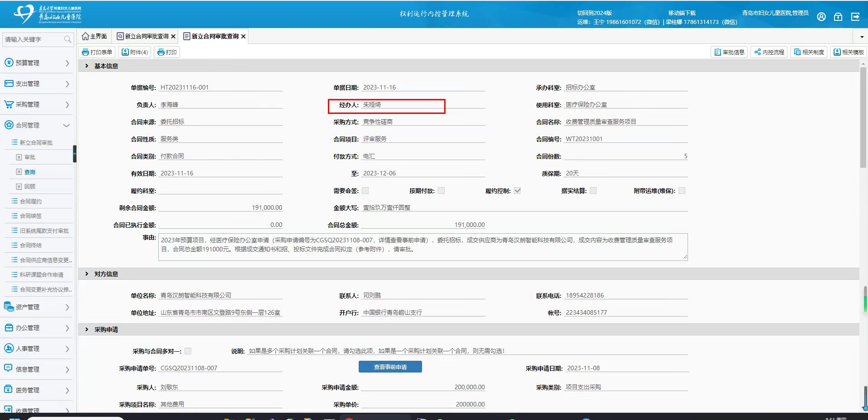868x420 pixels.
Task: Open 审批信息 panel
Action: click(729, 52)
